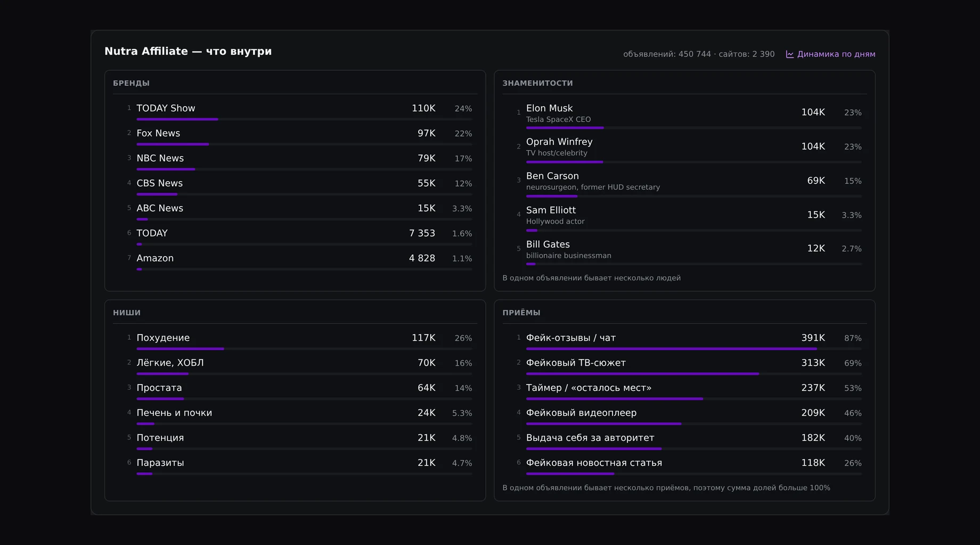Screen dimensions: 980x545
Task: Click the БРЕНДЫ section header
Action: [x=131, y=83]
